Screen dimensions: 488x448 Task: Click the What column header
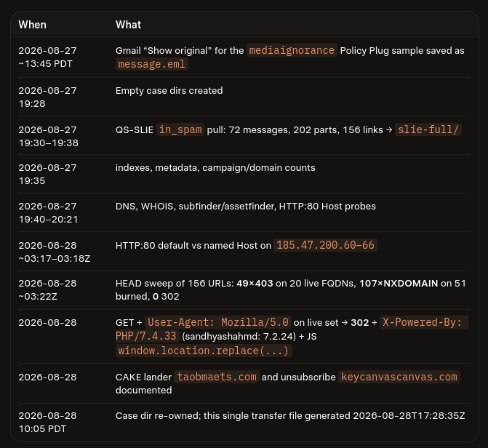point(128,25)
